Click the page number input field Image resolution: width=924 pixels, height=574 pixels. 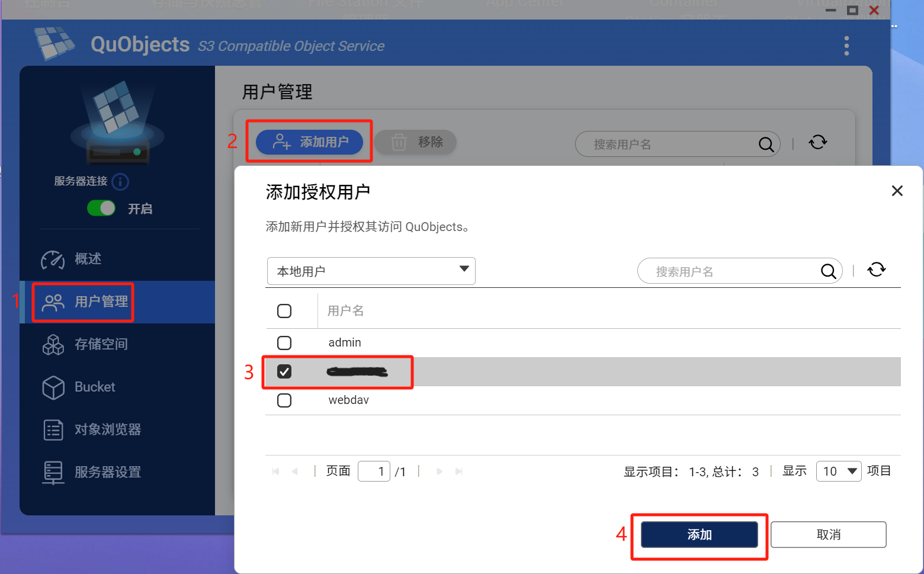point(374,472)
